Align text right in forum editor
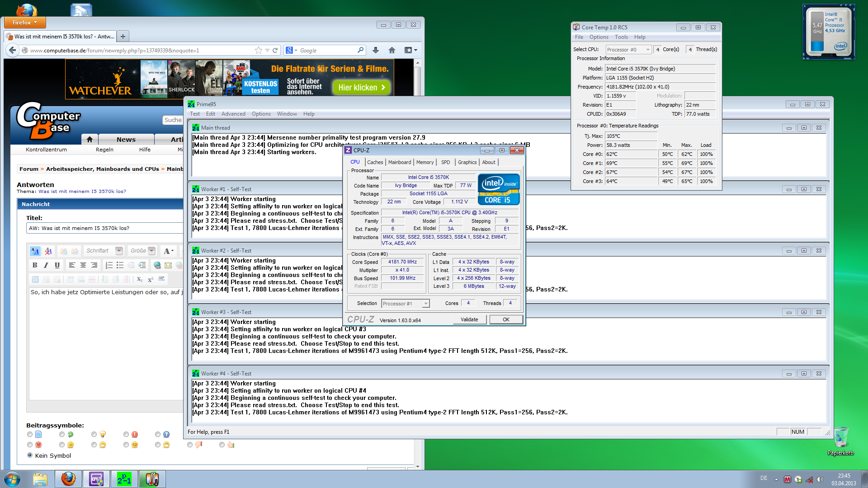The width and height of the screenshot is (868, 488). point(94,265)
